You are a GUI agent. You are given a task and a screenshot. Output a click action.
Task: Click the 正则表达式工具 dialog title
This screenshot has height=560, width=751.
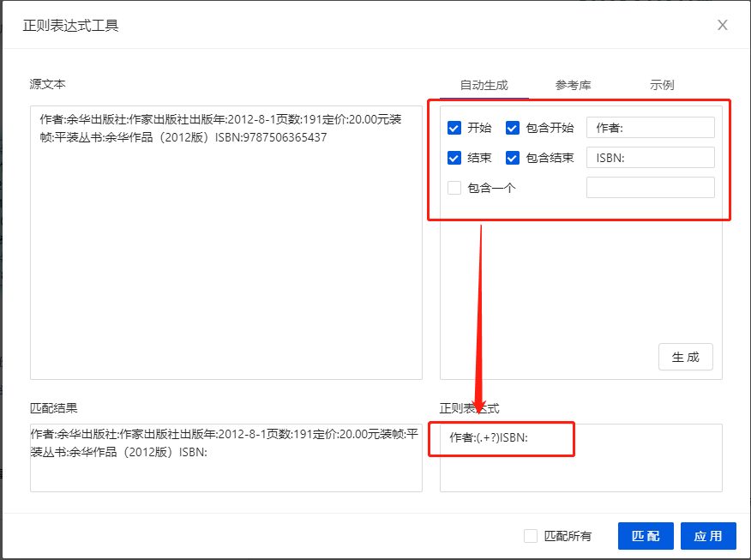(x=70, y=26)
